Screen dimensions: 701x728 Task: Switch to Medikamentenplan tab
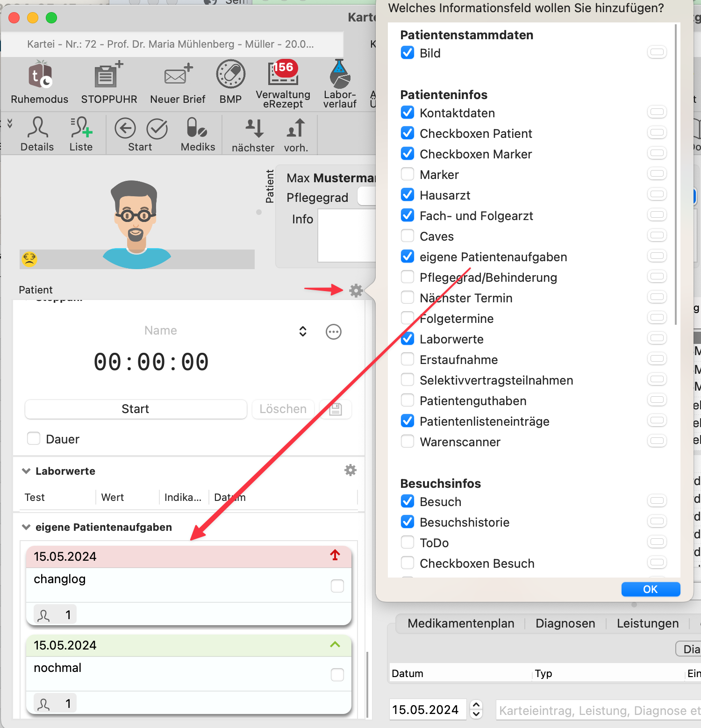[461, 624]
